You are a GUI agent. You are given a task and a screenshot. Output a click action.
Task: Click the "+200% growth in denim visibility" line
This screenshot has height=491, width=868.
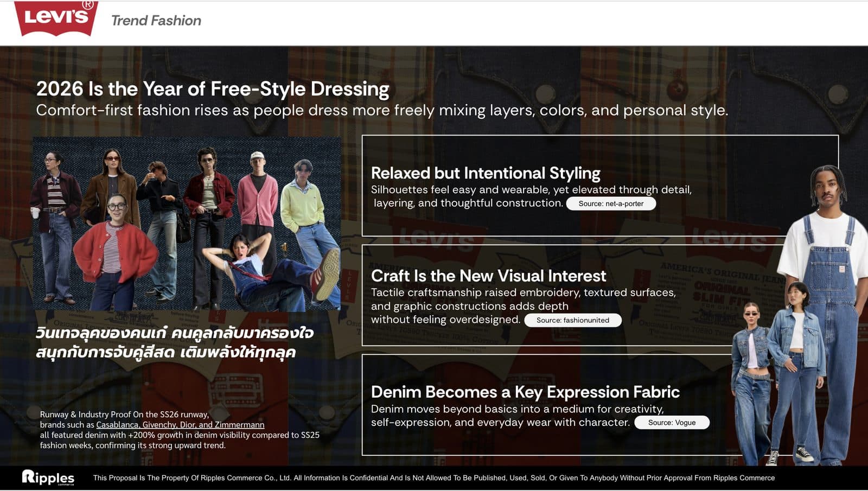click(180, 435)
